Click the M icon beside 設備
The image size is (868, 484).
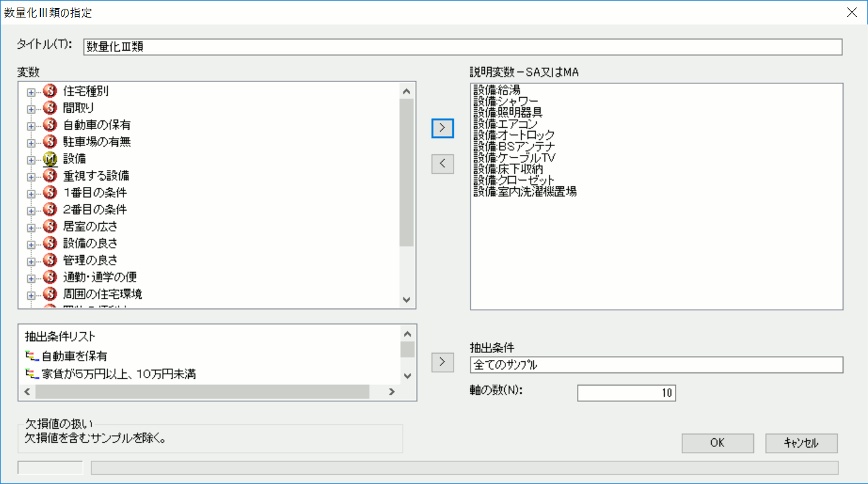coord(50,159)
